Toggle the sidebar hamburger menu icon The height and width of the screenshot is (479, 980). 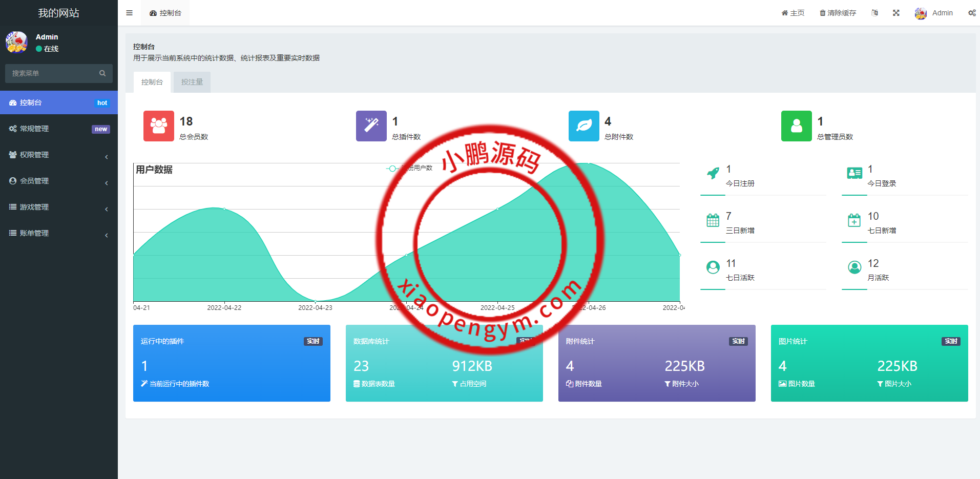129,13
